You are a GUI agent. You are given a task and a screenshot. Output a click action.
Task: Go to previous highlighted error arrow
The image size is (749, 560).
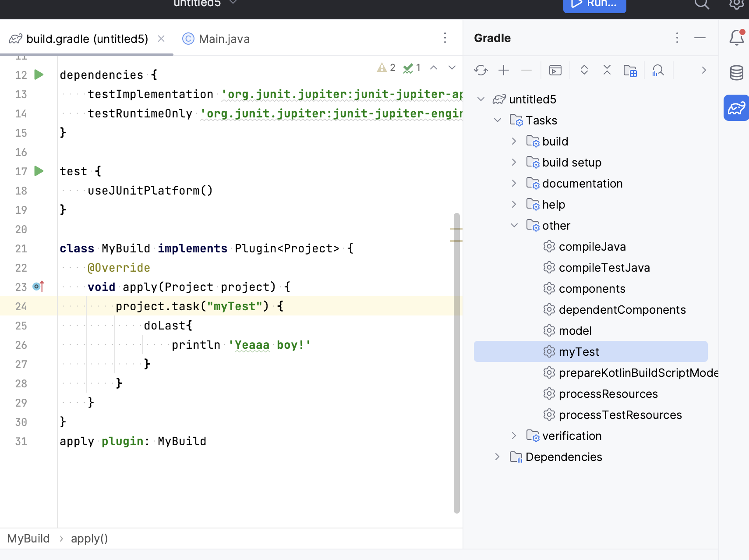pyautogui.click(x=434, y=67)
